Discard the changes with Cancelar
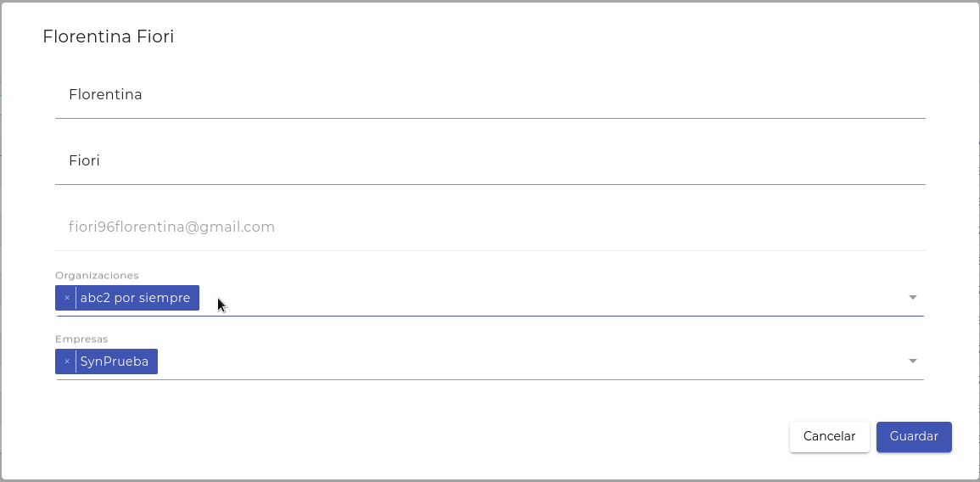The width and height of the screenshot is (980, 482). pyautogui.click(x=829, y=436)
